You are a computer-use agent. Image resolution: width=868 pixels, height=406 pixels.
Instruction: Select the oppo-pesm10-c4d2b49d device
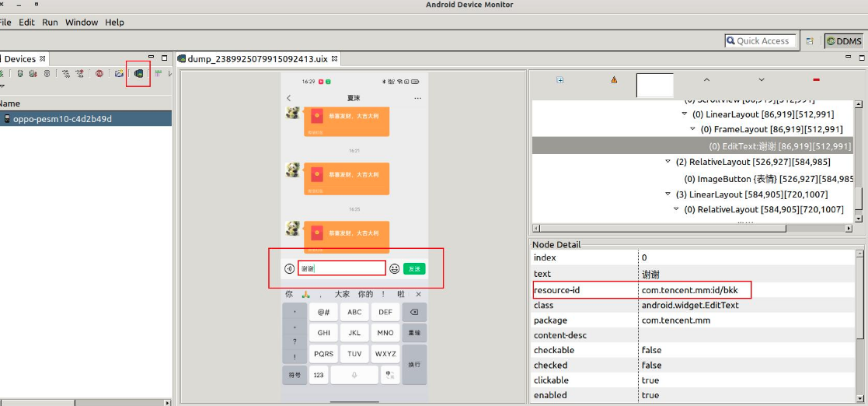62,119
